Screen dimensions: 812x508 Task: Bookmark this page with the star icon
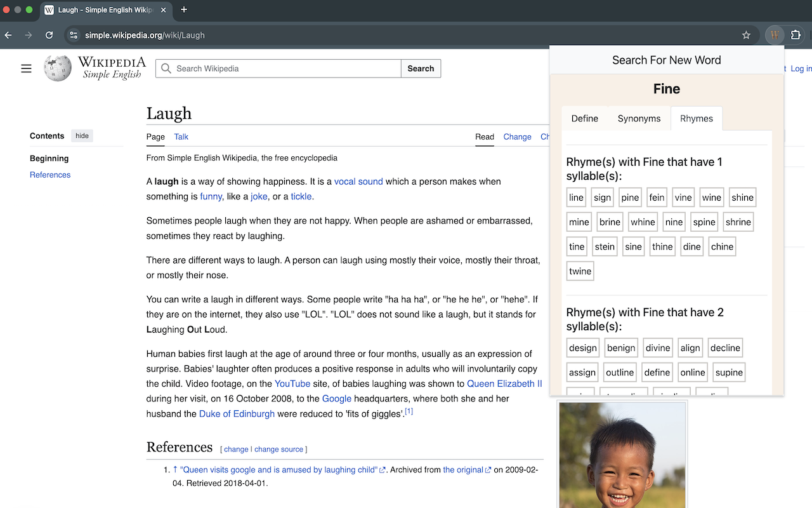(x=747, y=35)
